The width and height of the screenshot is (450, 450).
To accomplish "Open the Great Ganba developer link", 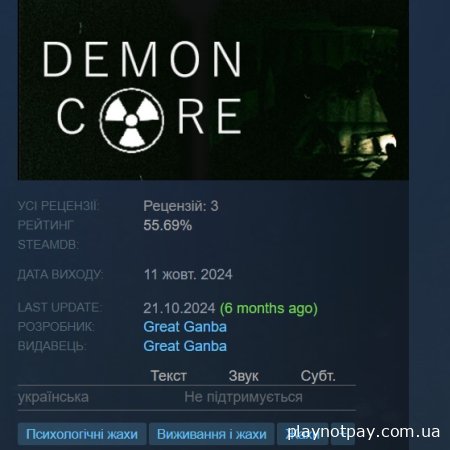I will [185, 327].
